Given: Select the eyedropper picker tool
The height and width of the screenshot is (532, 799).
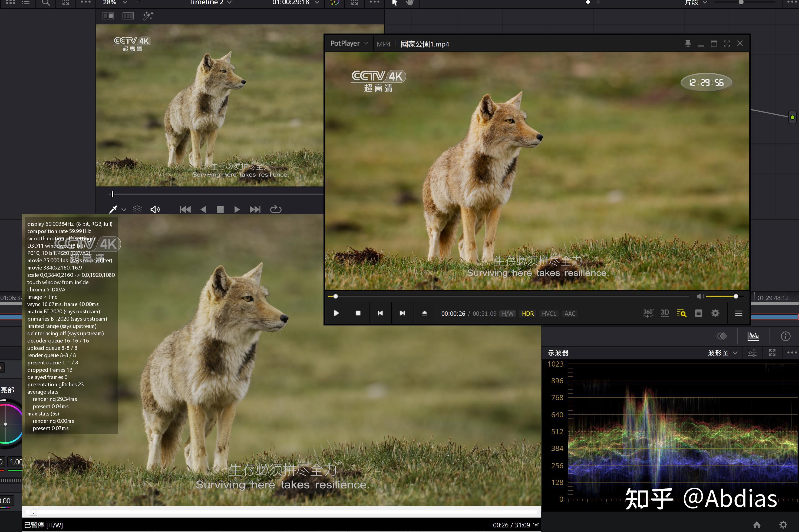Looking at the screenshot, I should click(113, 209).
